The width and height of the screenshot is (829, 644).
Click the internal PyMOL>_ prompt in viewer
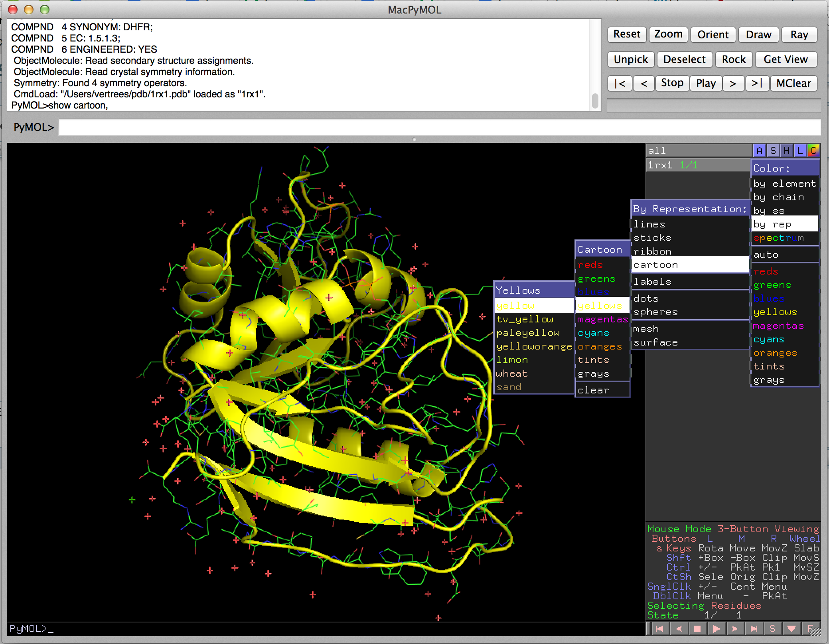pyautogui.click(x=32, y=629)
